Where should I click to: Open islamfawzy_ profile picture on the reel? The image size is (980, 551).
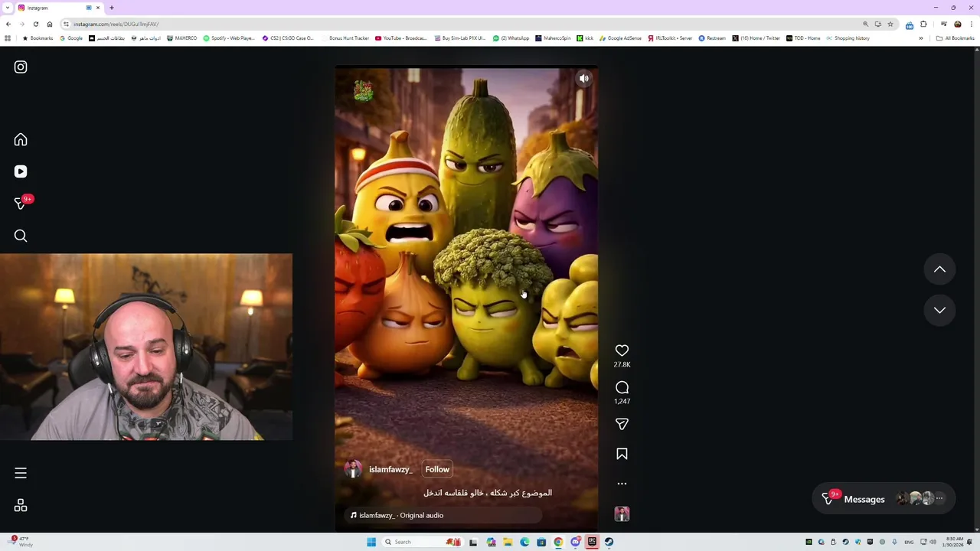click(x=353, y=469)
